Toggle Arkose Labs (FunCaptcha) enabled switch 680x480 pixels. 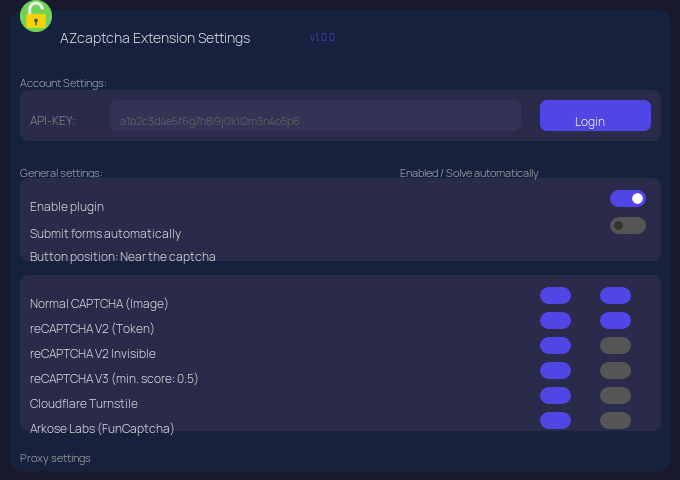pos(555,421)
